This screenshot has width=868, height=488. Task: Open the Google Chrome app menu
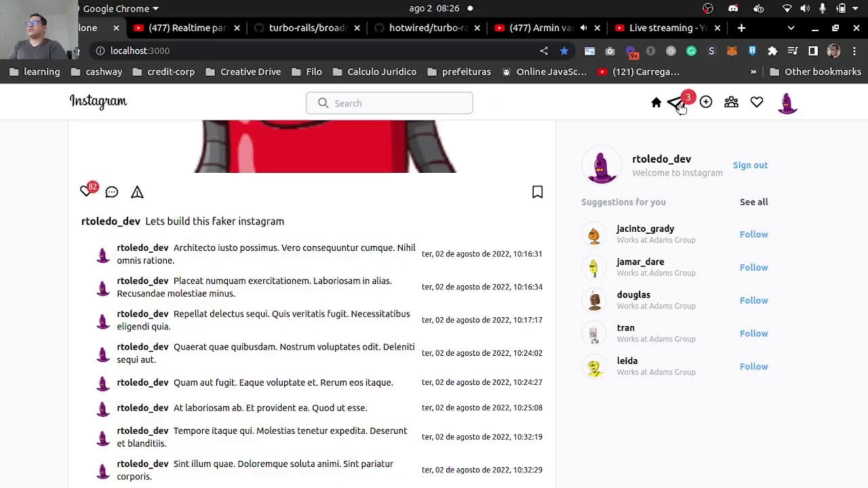(x=121, y=8)
